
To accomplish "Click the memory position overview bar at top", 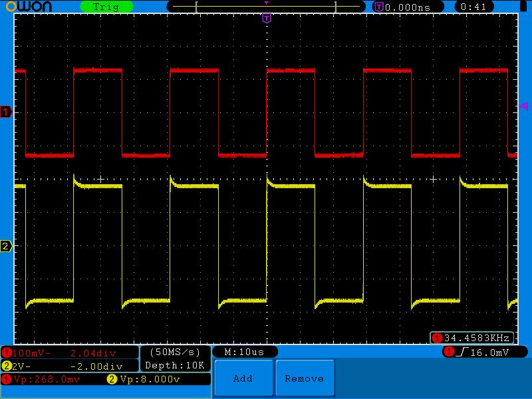I will click(266, 7).
